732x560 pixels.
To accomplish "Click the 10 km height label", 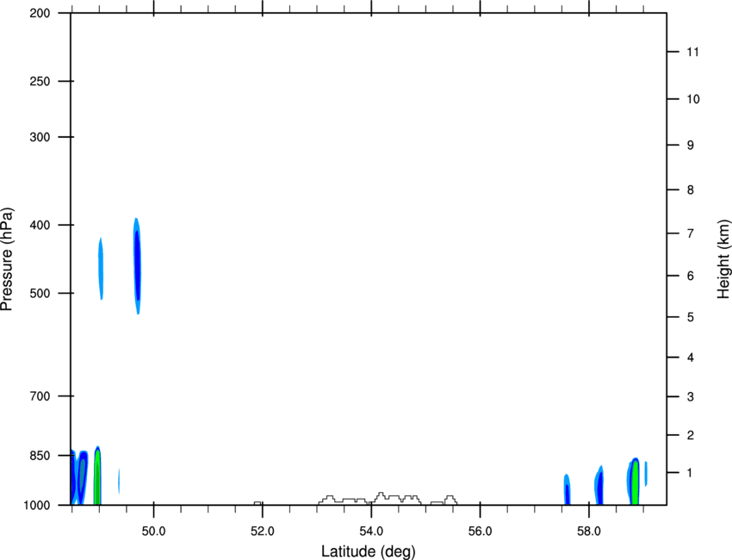I will coord(692,99).
